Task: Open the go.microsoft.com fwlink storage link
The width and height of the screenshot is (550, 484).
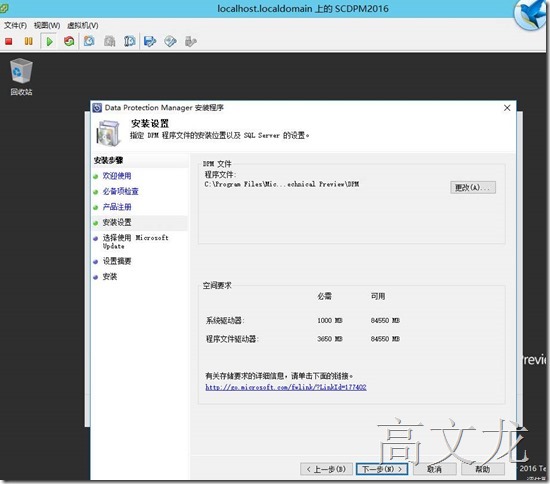Action: (x=286, y=387)
